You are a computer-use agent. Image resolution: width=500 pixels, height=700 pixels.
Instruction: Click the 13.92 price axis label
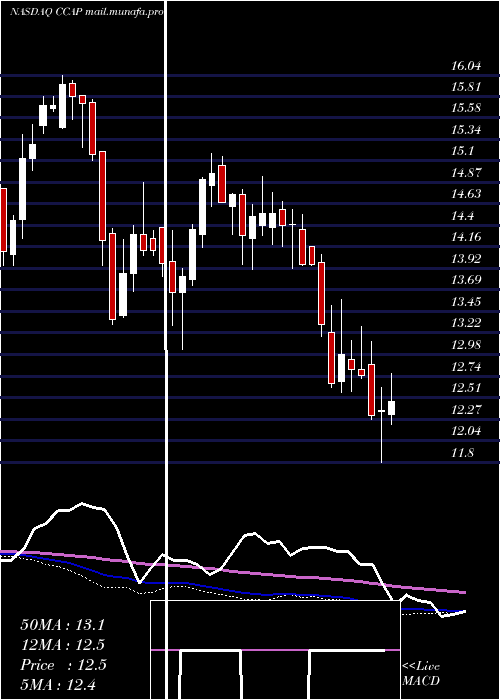[466, 259]
